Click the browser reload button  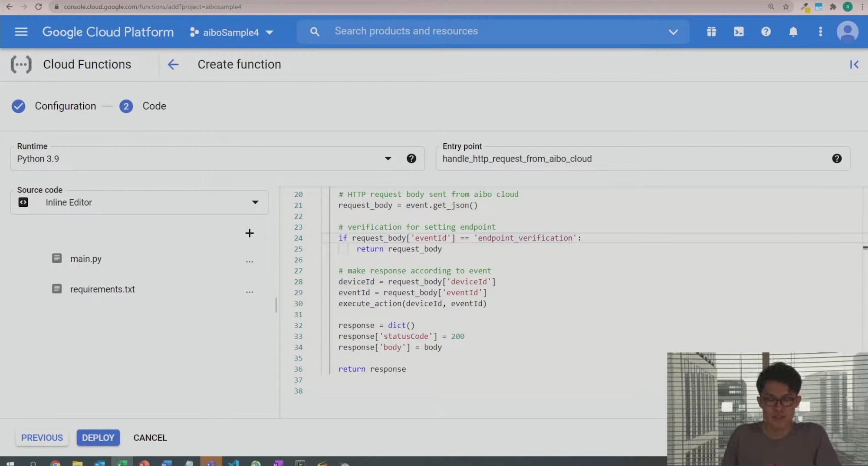pyautogui.click(x=38, y=7)
